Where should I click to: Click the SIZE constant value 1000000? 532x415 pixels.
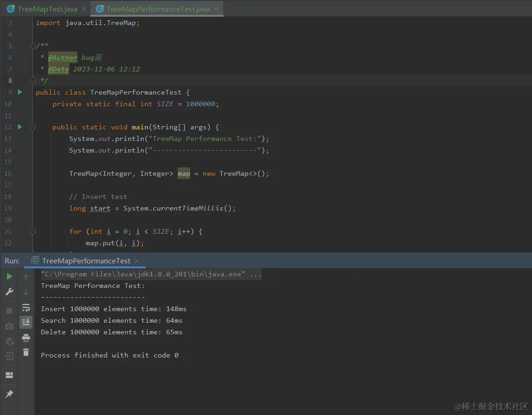200,104
